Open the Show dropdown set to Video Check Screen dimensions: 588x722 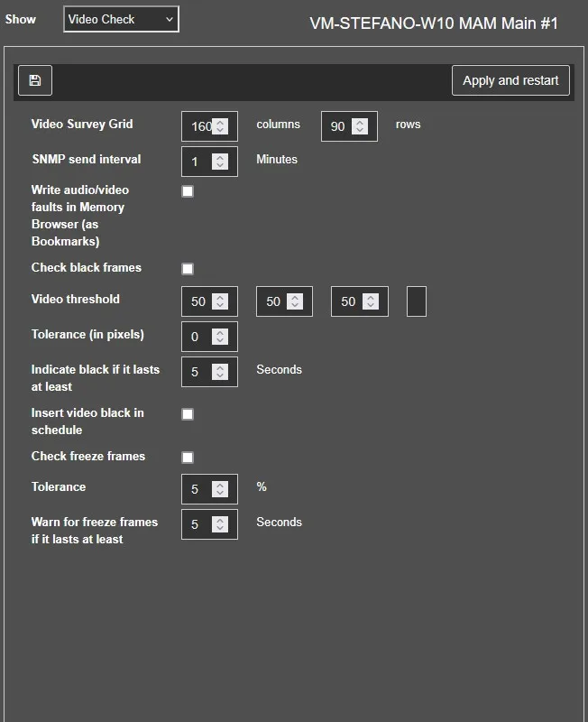coord(121,19)
